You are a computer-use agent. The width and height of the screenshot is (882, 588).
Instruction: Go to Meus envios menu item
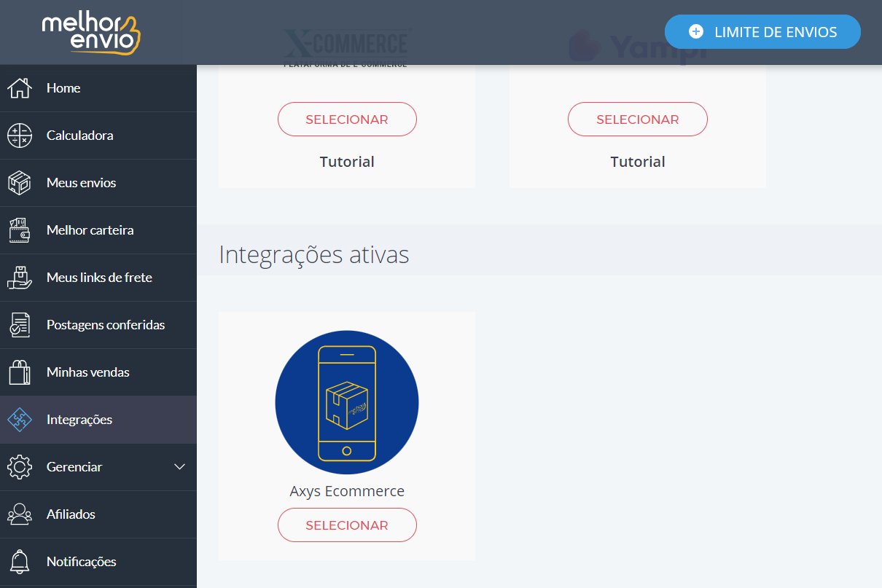click(x=98, y=183)
